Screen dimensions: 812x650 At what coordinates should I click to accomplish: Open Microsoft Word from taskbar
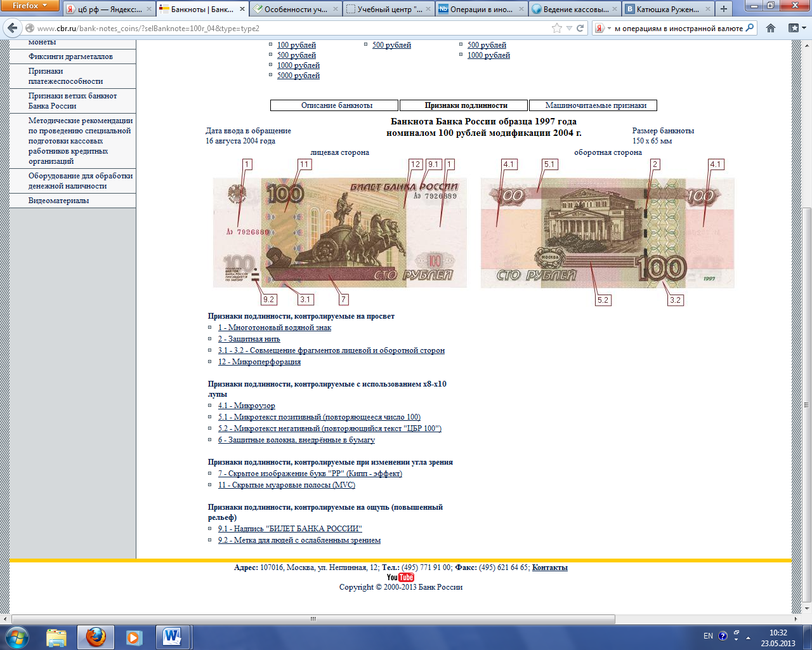pyautogui.click(x=172, y=637)
